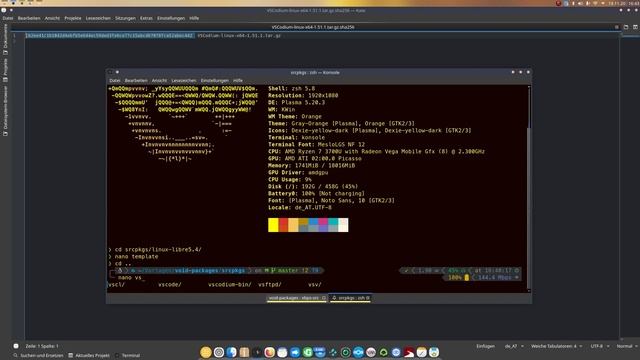The image size is (640, 360).
Task: Open the Dateisystem-Browser side panel in Kate
Action: tap(5, 111)
